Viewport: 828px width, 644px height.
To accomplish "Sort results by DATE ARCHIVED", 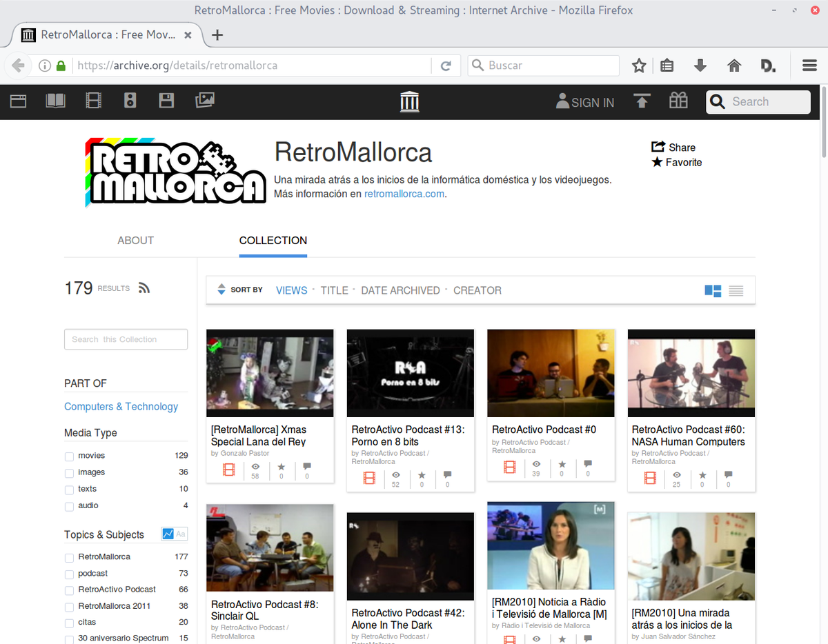I will coord(400,290).
